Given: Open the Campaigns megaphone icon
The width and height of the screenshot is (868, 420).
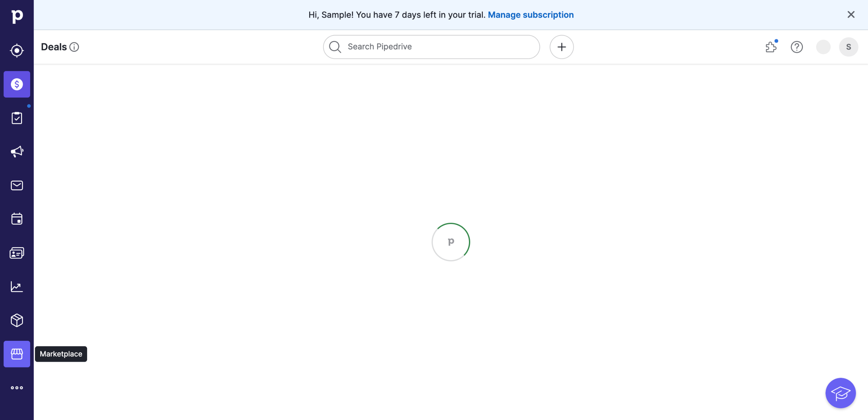Looking at the screenshot, I should coord(17,151).
